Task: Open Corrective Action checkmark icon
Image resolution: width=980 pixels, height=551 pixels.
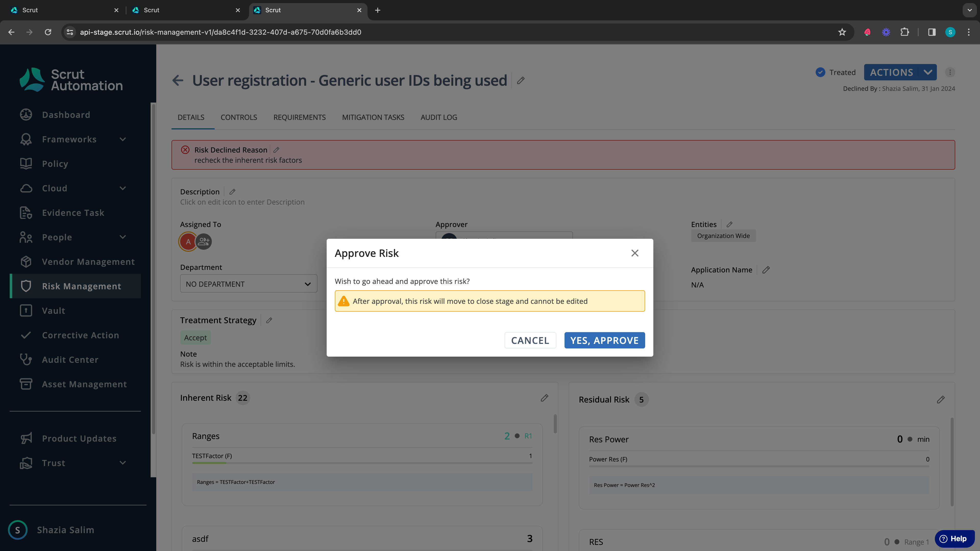Action: tap(26, 335)
